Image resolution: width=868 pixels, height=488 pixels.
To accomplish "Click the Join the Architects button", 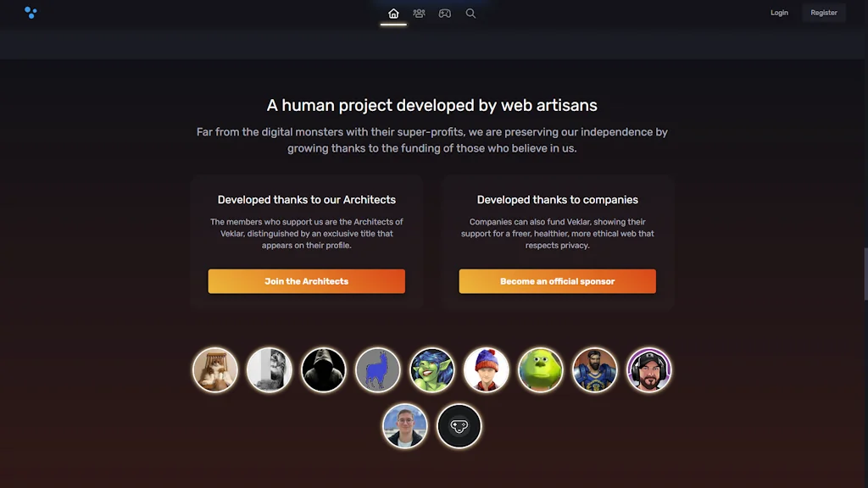I will 306,281.
